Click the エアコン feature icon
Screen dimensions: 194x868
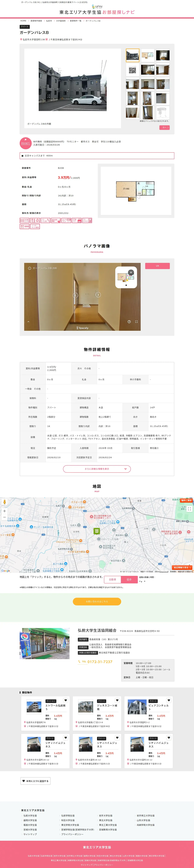click(x=66, y=220)
